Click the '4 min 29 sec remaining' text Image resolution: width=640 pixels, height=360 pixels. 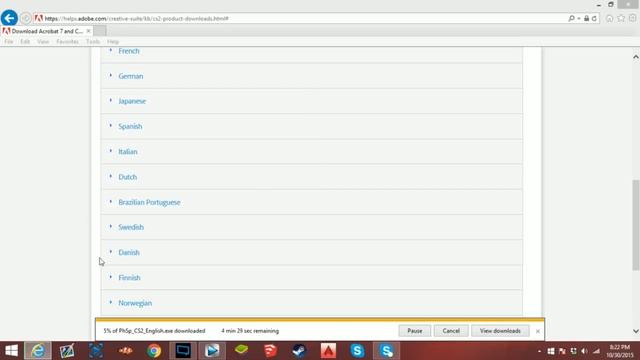coord(250,331)
